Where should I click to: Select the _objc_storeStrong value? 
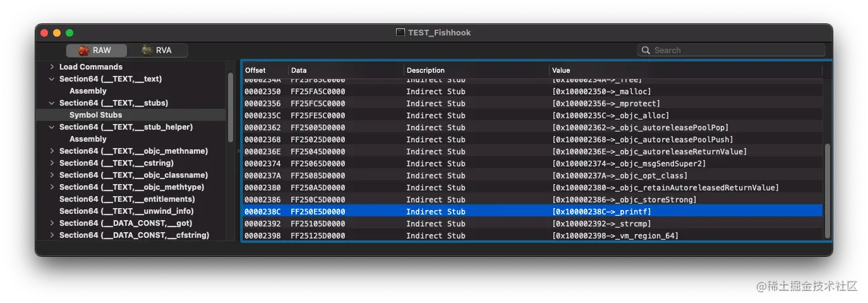(x=624, y=200)
